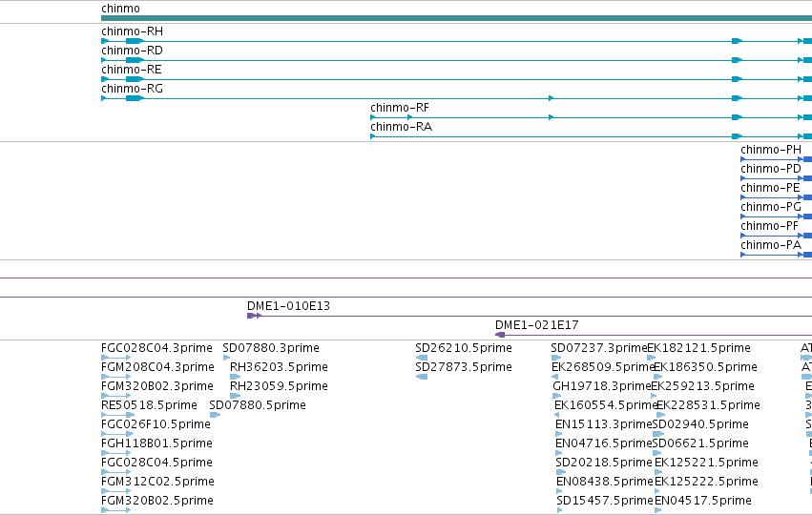
Task: Select EST EK259213.5prime
Action: (702, 386)
